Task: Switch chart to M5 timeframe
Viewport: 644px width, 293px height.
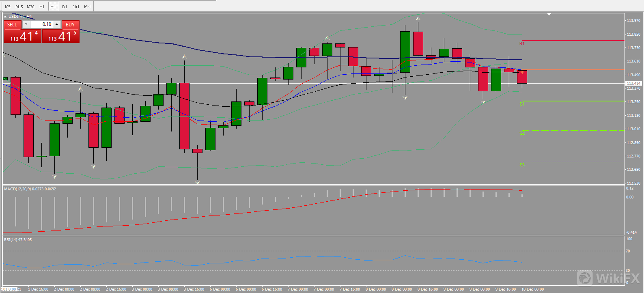Action: [x=7, y=6]
